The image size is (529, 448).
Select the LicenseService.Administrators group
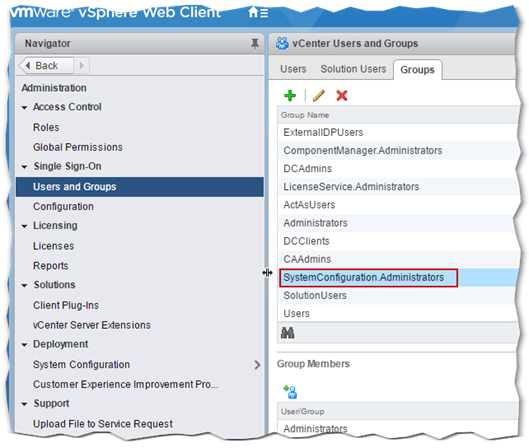pyautogui.click(x=398, y=187)
